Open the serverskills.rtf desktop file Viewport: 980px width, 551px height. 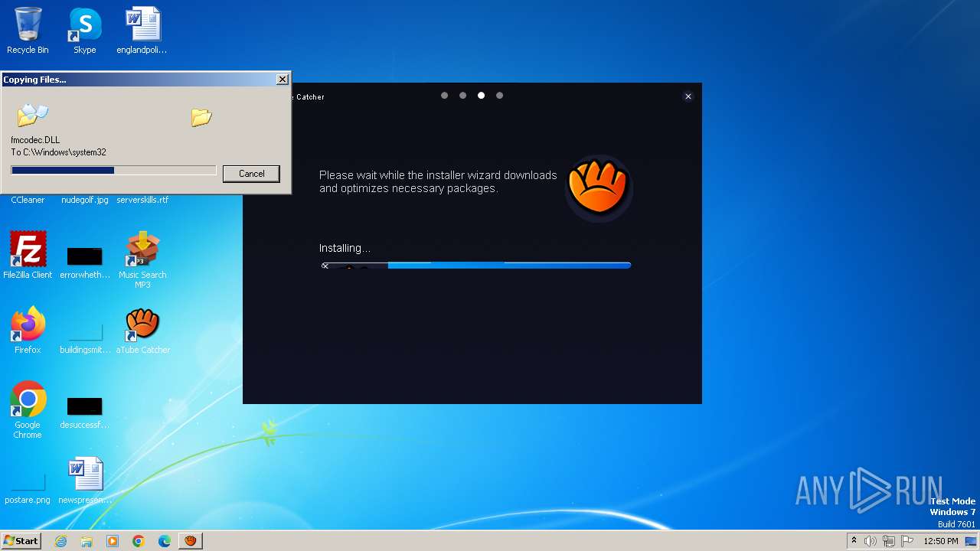142,200
